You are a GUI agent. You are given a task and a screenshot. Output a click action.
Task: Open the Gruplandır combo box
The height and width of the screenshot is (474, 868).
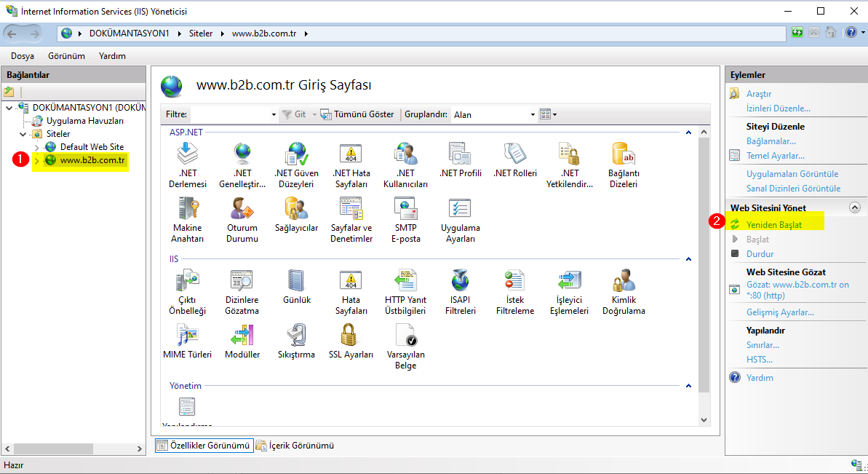click(494, 114)
